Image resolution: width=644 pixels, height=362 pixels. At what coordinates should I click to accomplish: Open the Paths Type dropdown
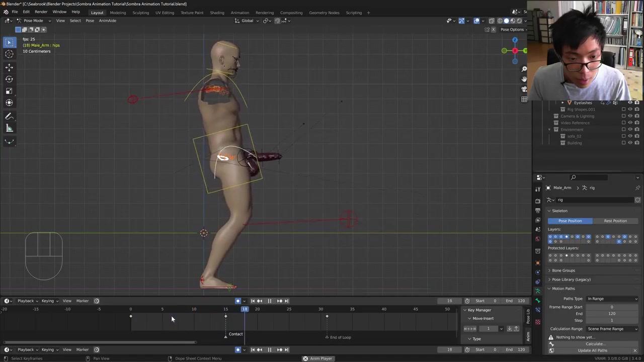[x=612, y=299]
